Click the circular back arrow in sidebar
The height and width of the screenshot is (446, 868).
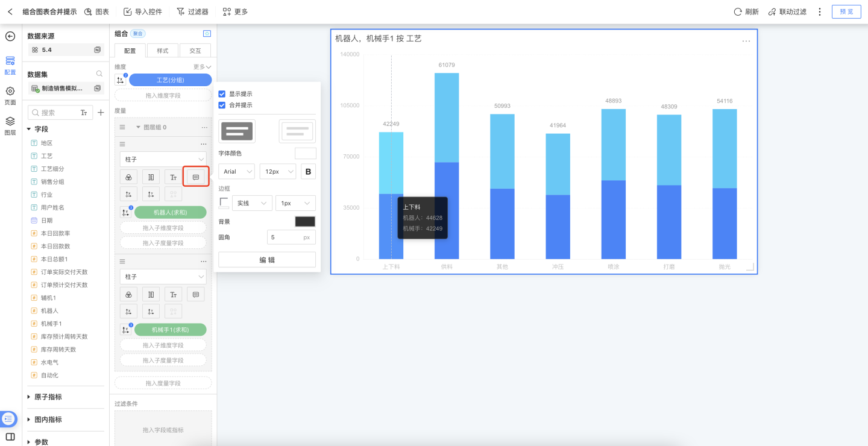tap(10, 36)
